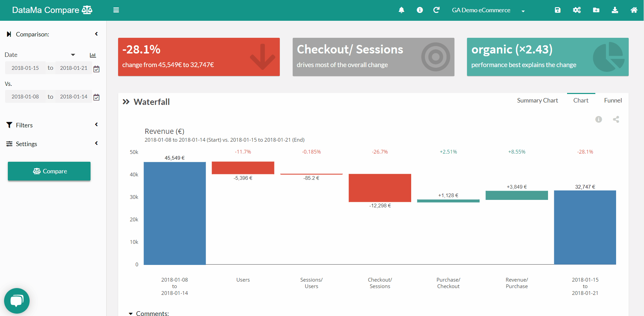
Task: Open the notifications bell icon
Action: tap(401, 10)
